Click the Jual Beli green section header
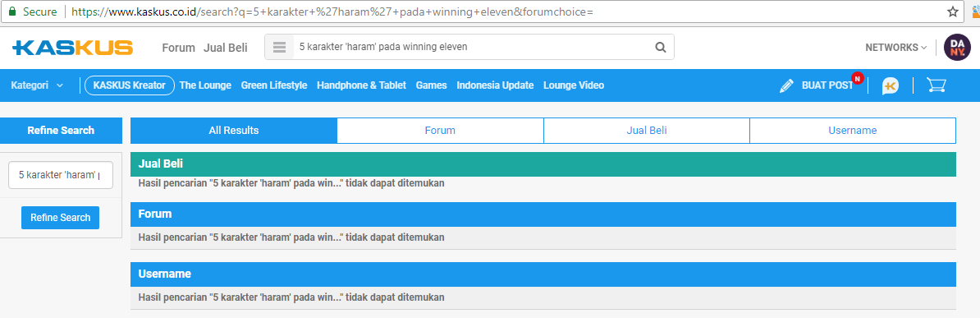The height and width of the screenshot is (318, 980). pyautogui.click(x=543, y=164)
